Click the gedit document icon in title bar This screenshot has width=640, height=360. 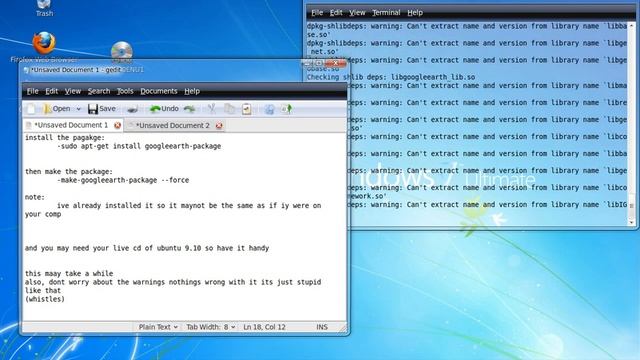(x=27, y=70)
